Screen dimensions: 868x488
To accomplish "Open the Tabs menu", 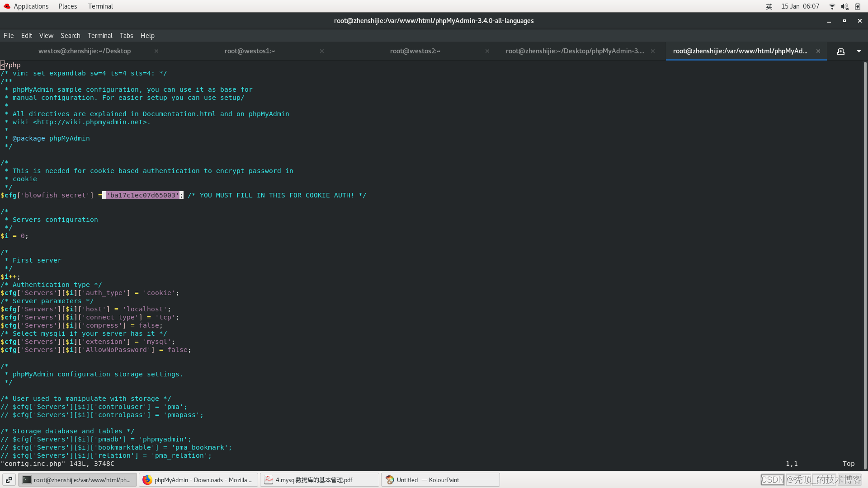I will point(126,36).
